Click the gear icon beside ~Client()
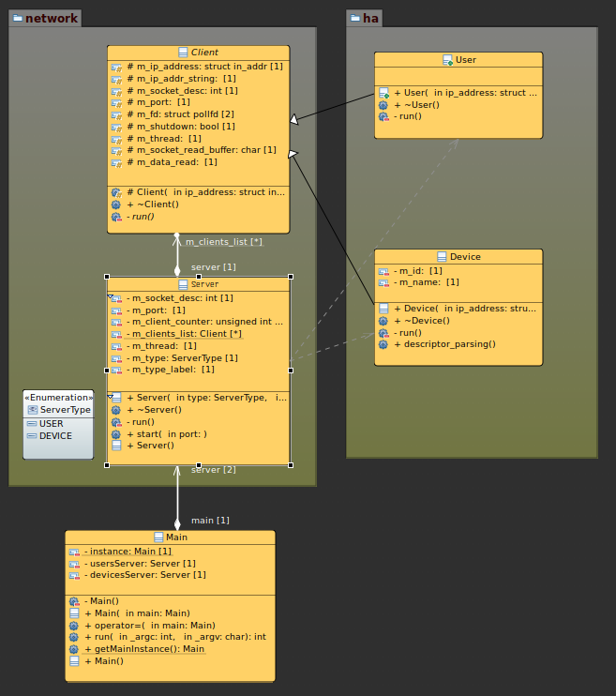This screenshot has height=696, width=616. click(116, 204)
